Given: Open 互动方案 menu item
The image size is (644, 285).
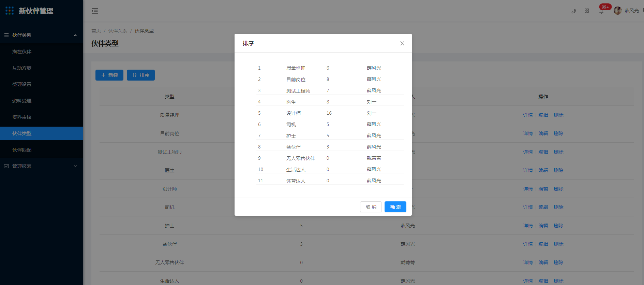Looking at the screenshot, I should [x=42, y=68].
